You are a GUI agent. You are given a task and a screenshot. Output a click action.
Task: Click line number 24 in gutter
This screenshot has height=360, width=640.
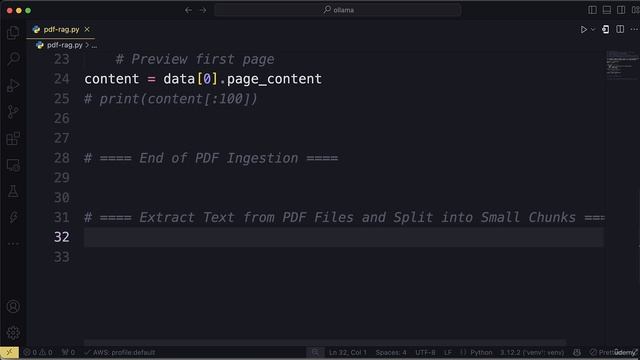click(62, 78)
